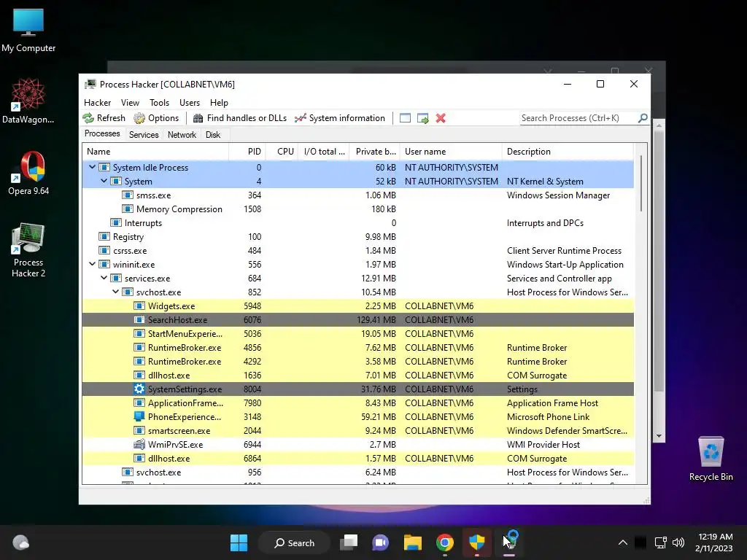The width and height of the screenshot is (747, 560).
Task: Click the red X terminate icon
Action: [x=441, y=118]
